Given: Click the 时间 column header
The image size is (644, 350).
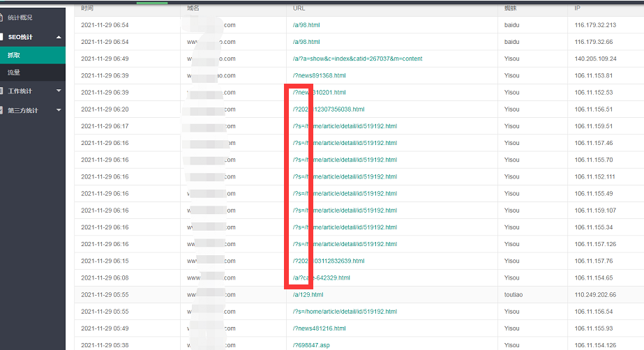Looking at the screenshot, I should 87,8.
